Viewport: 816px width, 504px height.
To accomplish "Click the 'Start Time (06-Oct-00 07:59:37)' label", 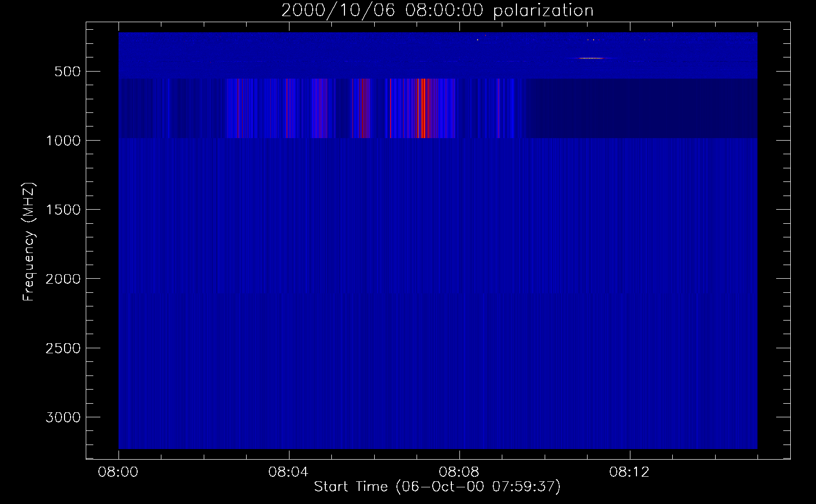I will pos(437,487).
